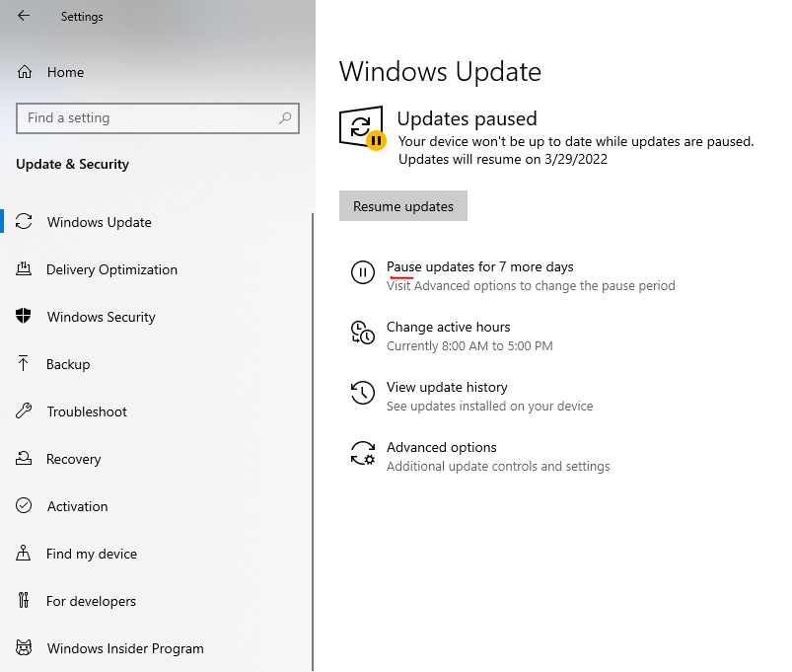792x672 pixels.
Task: Click the For developers tools icon
Action: pyautogui.click(x=24, y=600)
